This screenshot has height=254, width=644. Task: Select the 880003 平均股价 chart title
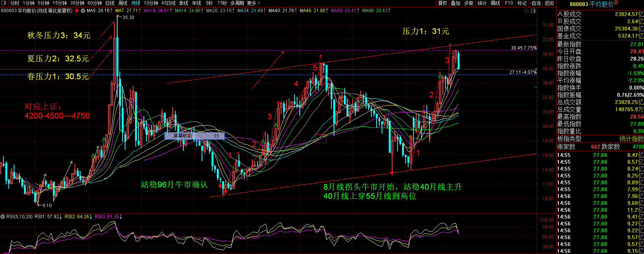[37, 11]
